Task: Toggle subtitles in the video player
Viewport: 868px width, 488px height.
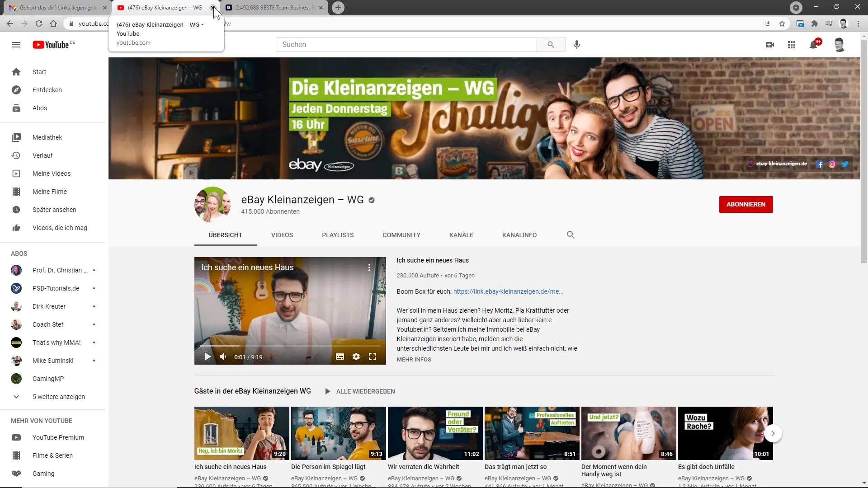Action: click(340, 357)
